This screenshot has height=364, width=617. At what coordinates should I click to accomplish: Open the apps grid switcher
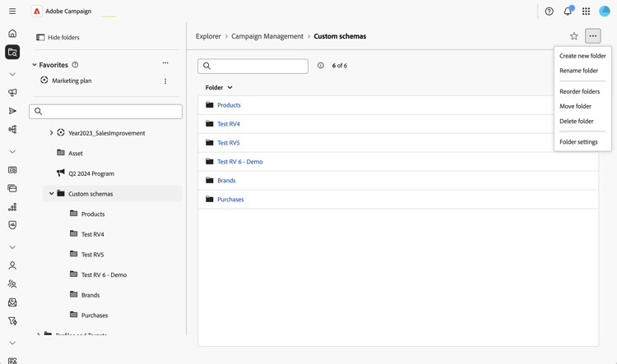586,12
